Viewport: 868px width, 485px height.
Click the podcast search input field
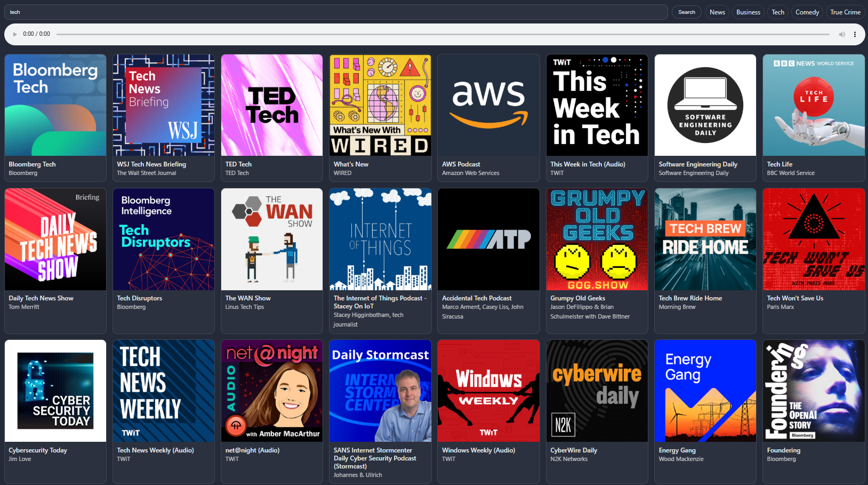(x=336, y=12)
